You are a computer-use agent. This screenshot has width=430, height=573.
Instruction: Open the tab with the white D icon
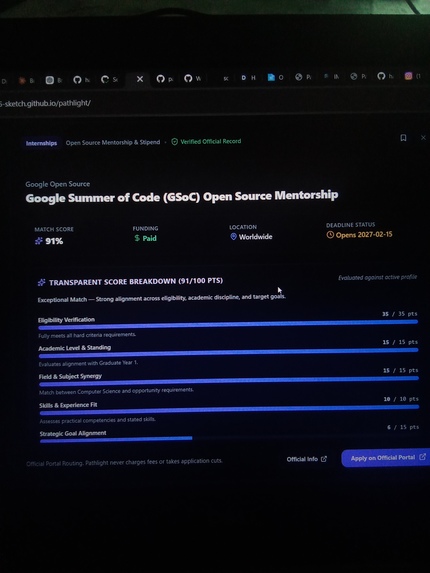click(x=248, y=77)
